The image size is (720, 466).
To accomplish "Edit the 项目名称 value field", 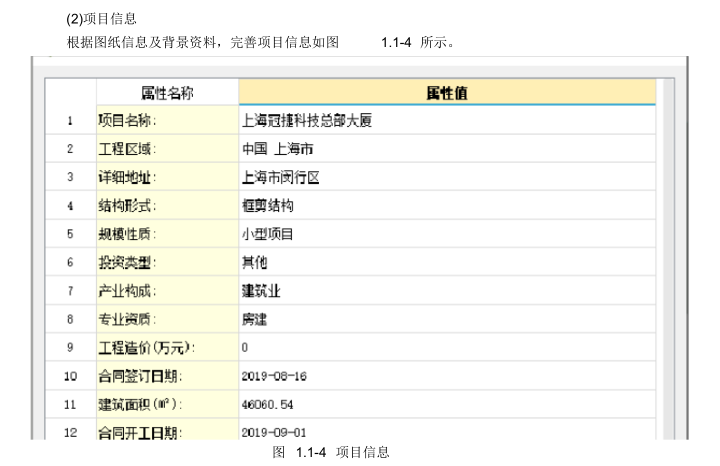I will coord(447,121).
